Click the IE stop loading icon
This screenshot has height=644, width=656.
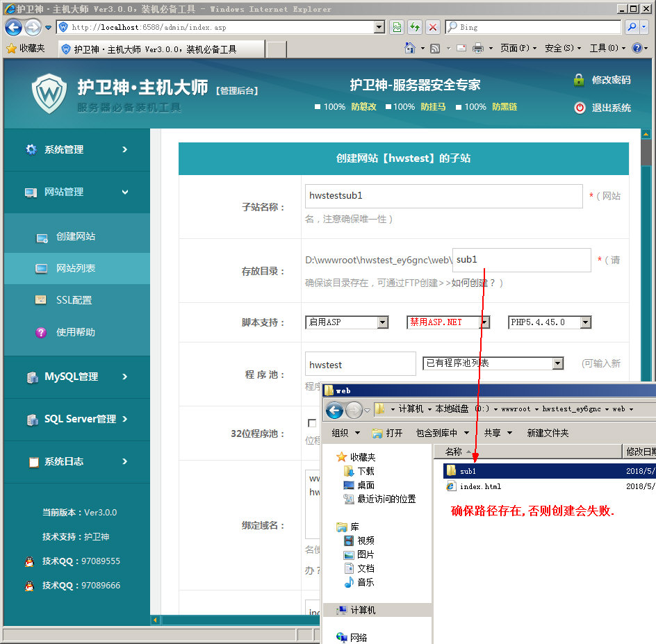point(432,27)
